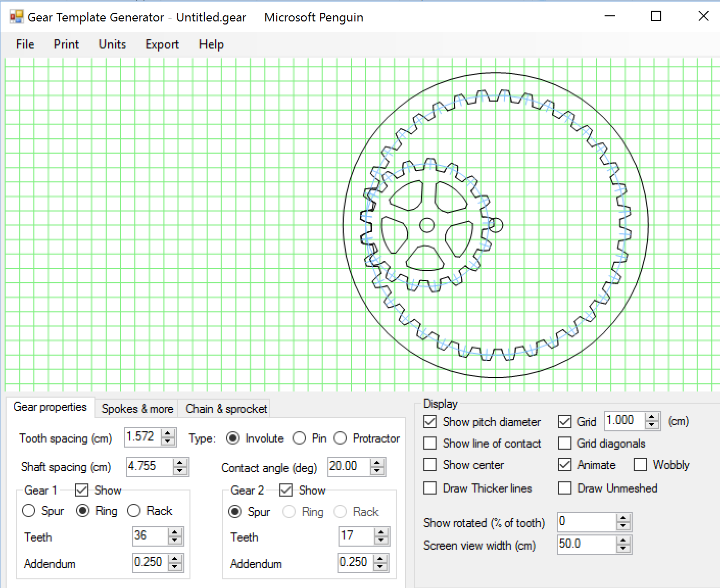This screenshot has width=720, height=588.
Task: Increase Screen view width value
Action: pyautogui.click(x=622, y=541)
